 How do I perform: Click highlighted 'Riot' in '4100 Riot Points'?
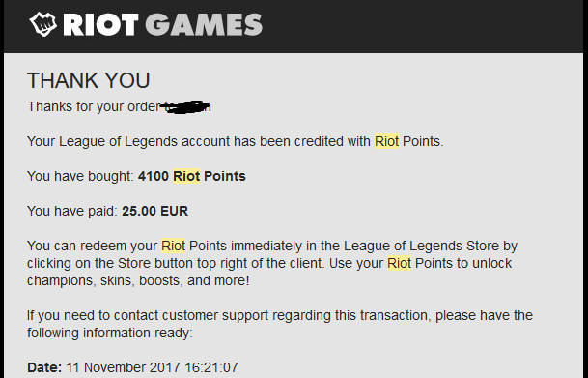pyautogui.click(x=186, y=176)
